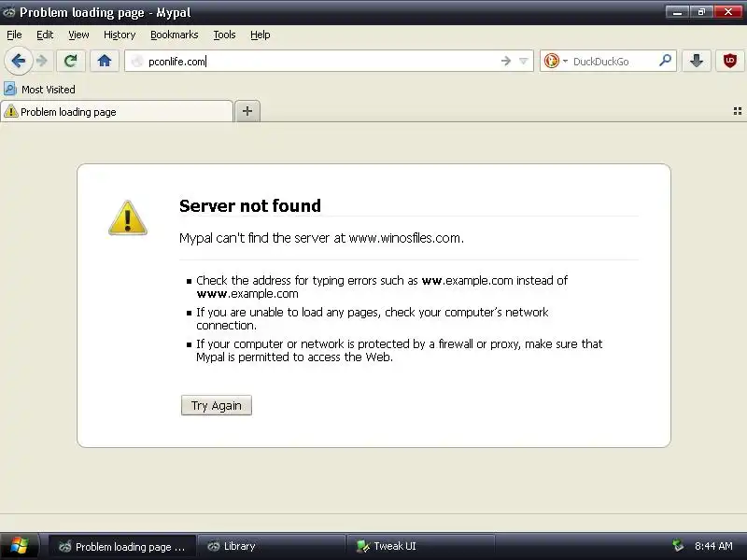Screen dimensions: 747x560
Task: Go back with the Back arrow button
Action: [x=19, y=61]
